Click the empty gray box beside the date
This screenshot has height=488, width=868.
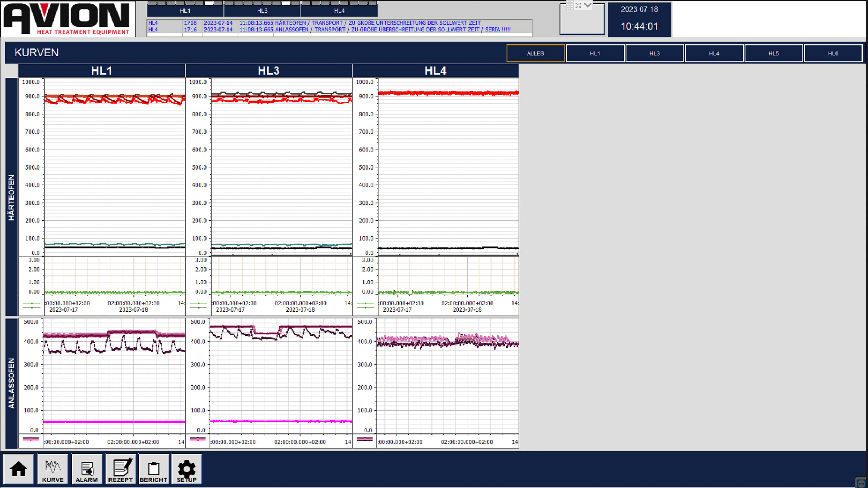click(582, 22)
